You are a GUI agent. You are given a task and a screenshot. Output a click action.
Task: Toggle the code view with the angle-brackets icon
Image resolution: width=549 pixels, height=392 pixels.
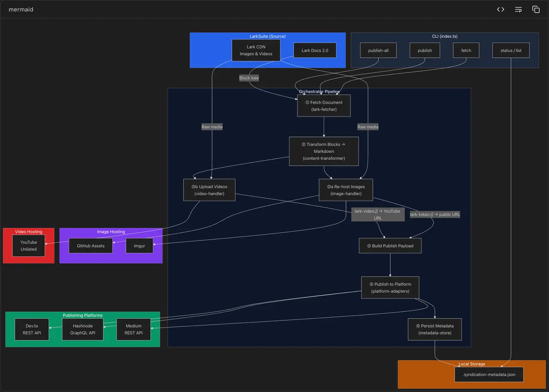[x=500, y=9]
